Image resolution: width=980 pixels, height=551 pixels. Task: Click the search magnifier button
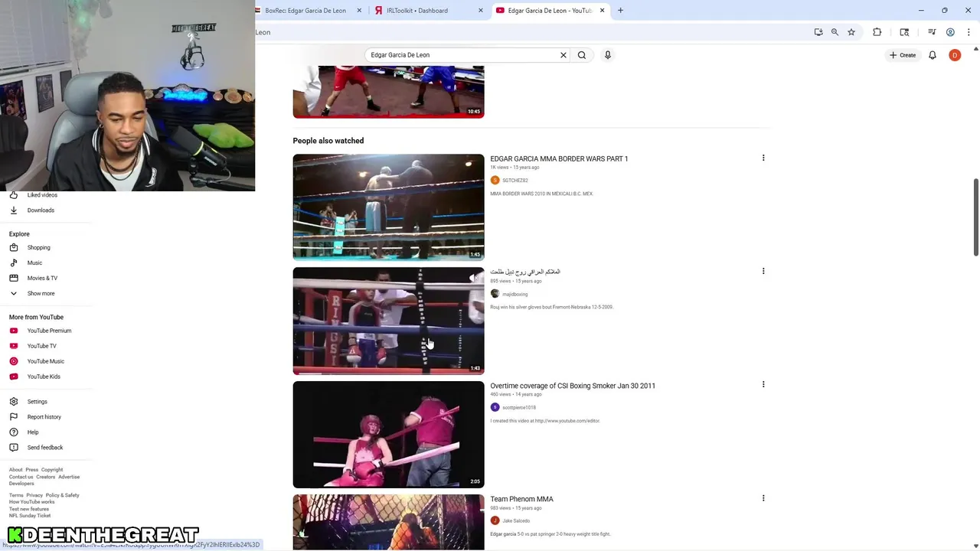point(582,55)
